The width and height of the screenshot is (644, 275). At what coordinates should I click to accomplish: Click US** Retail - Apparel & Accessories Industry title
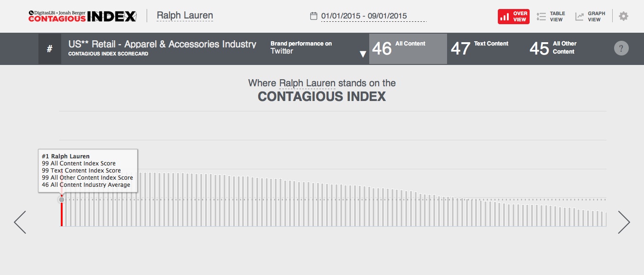(162, 44)
